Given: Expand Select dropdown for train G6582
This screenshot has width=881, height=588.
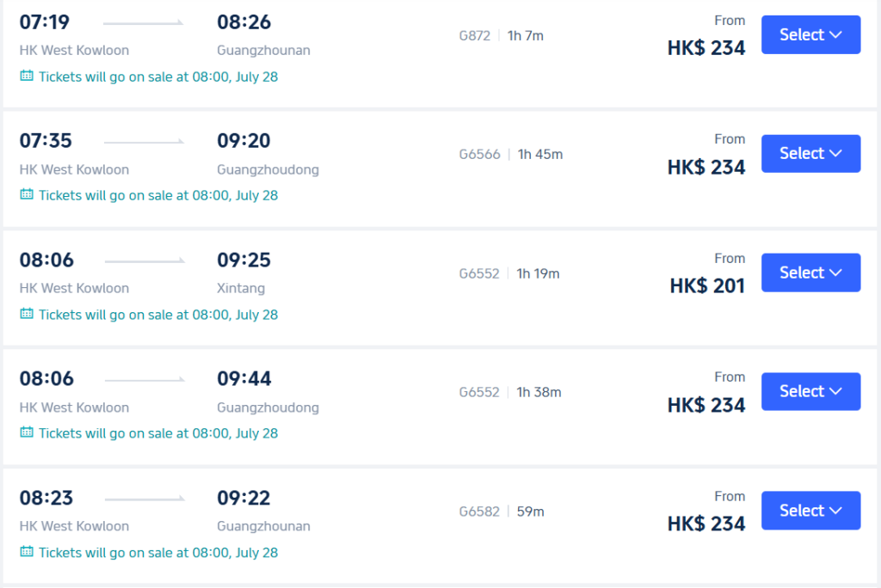Looking at the screenshot, I should [x=810, y=511].
